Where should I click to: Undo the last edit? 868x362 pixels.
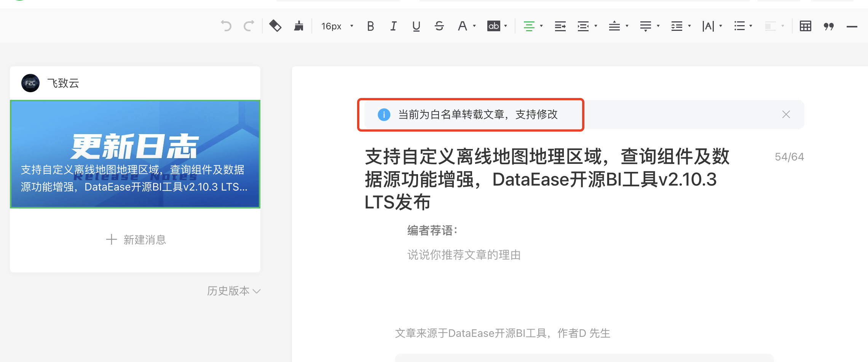pyautogui.click(x=226, y=26)
